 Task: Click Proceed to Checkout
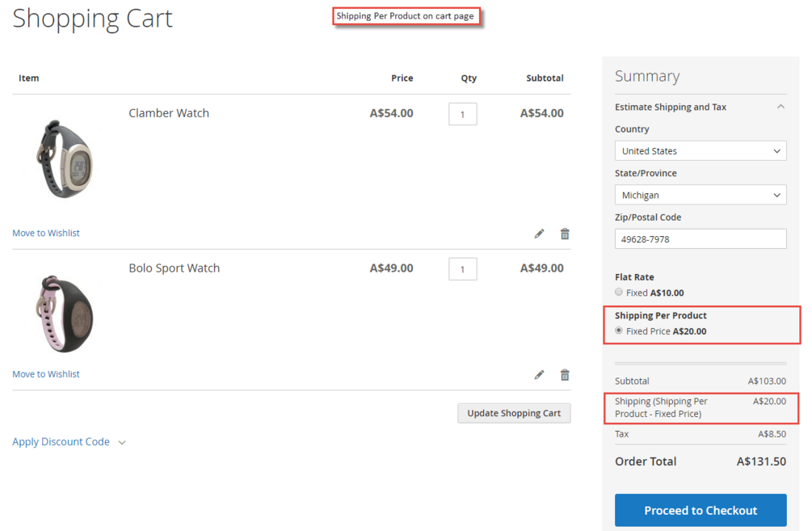(701, 510)
